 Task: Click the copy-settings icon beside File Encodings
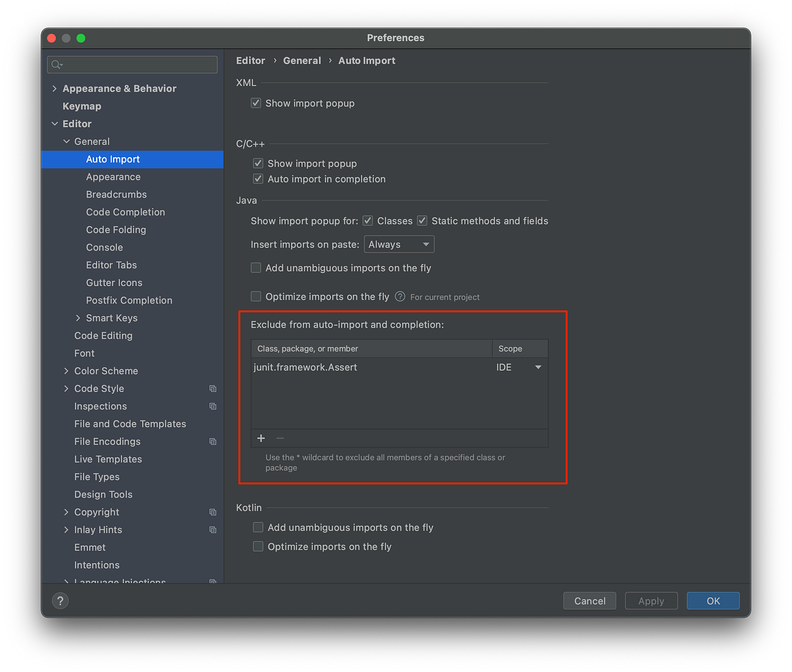click(x=213, y=441)
